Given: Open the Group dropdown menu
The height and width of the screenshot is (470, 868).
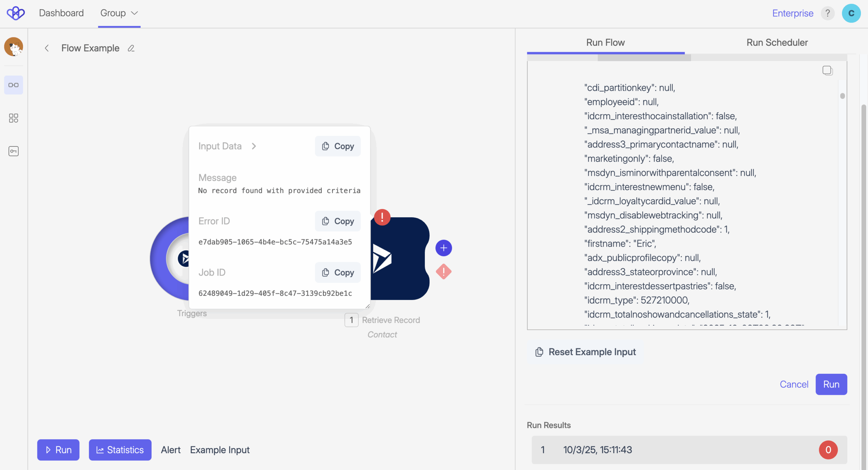Looking at the screenshot, I should pos(119,13).
